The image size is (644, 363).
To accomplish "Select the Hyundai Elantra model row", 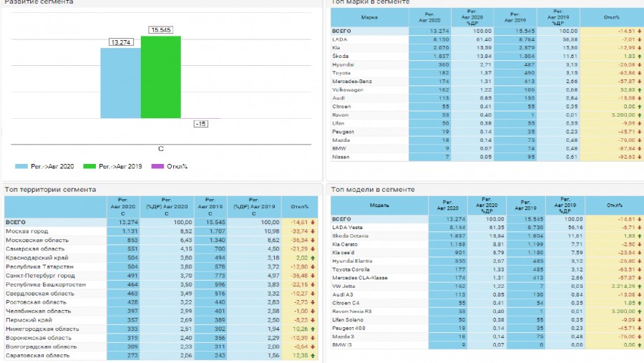I will [487, 261].
